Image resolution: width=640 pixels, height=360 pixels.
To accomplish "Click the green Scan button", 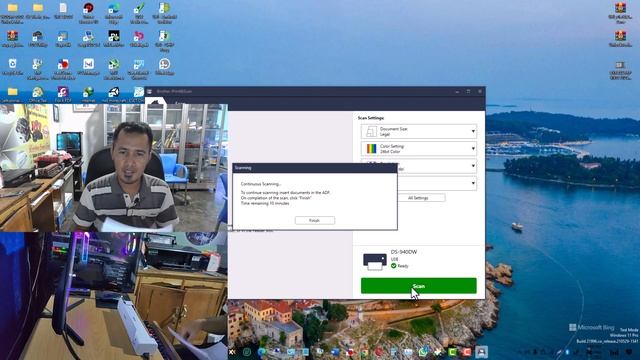I will coord(418,286).
